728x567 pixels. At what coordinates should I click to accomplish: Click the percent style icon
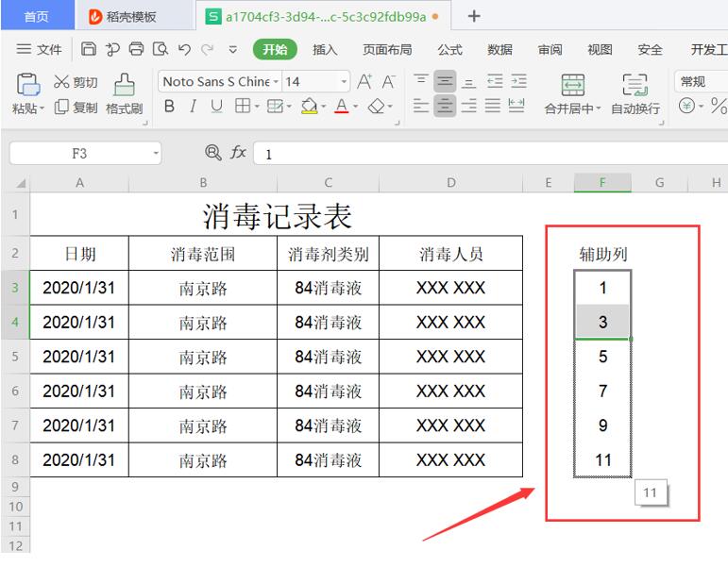719,107
